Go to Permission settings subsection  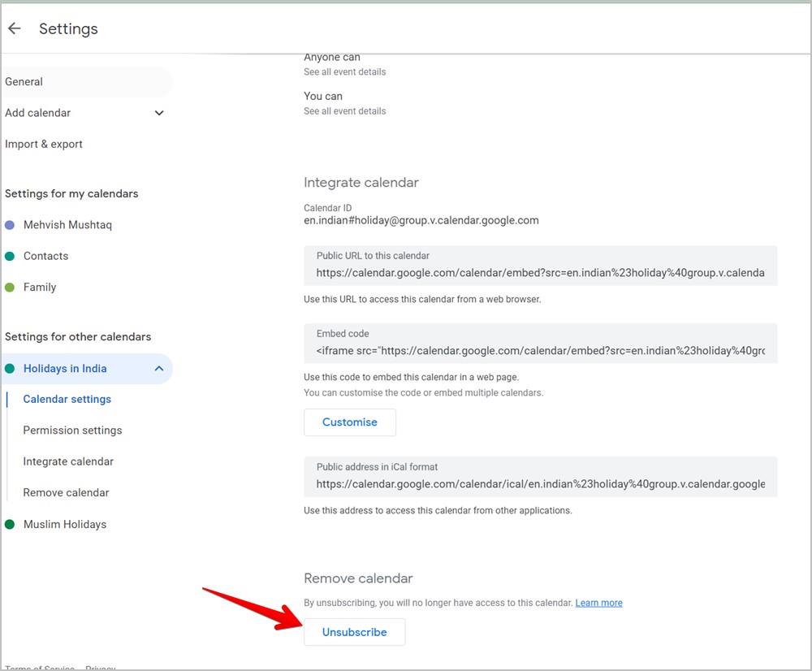(72, 430)
